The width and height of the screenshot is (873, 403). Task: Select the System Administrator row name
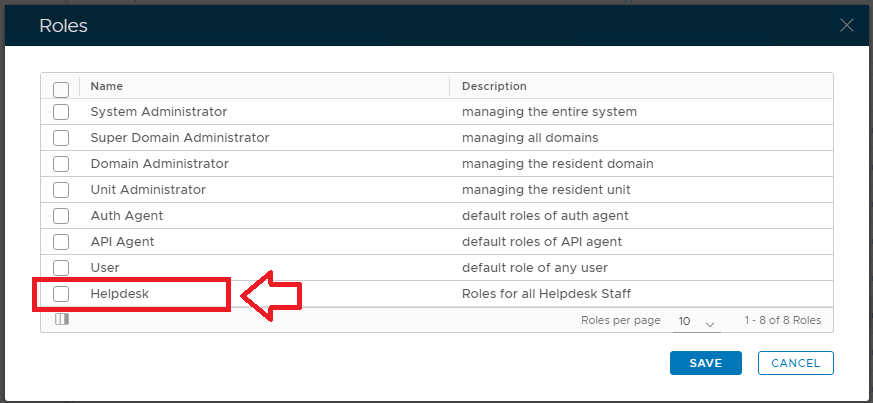click(158, 112)
